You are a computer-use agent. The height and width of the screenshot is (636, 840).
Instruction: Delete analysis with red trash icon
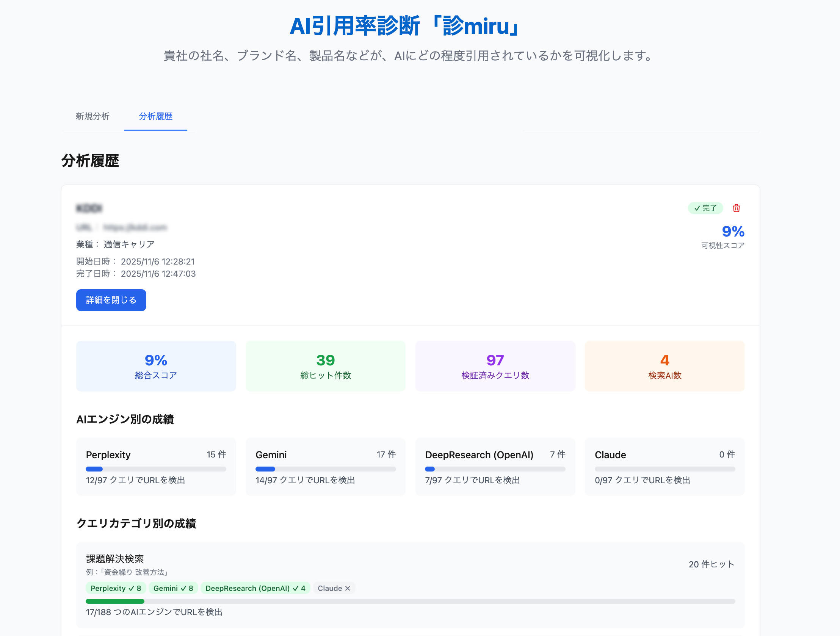(x=736, y=208)
